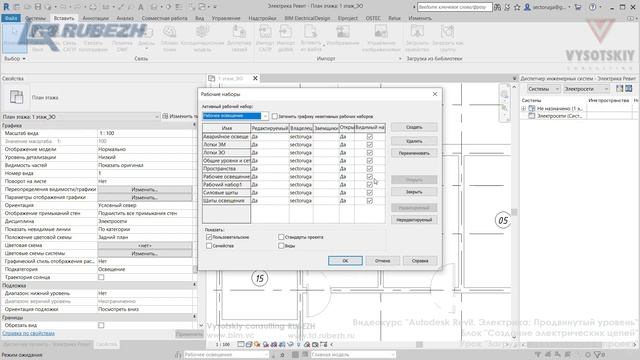
Task: Collapse the Графика properties group
Action: tap(195, 125)
